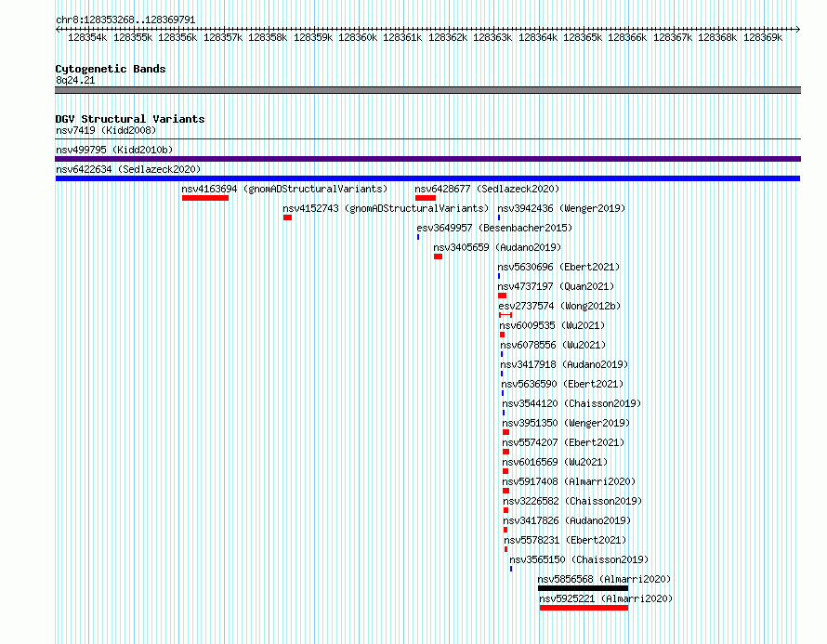Open esv2737574 (Wong2012b) label

tap(559, 306)
